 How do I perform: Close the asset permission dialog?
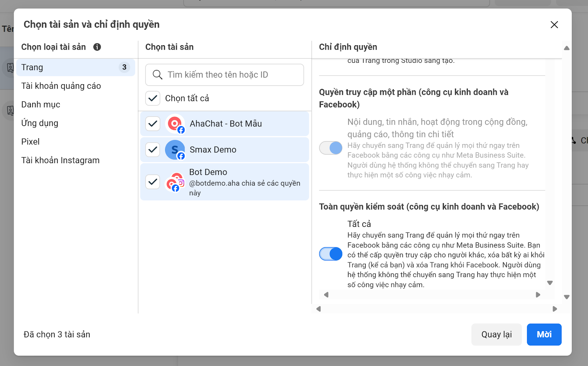click(554, 25)
